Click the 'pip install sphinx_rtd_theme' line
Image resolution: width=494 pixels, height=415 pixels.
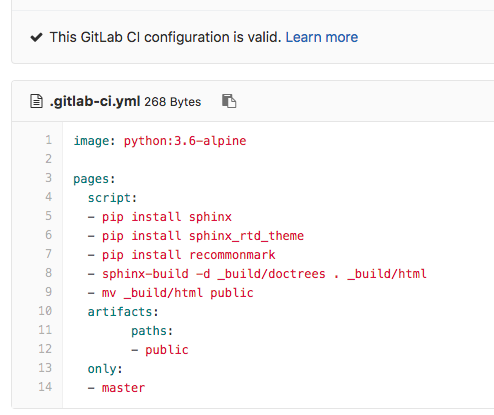[x=196, y=236]
